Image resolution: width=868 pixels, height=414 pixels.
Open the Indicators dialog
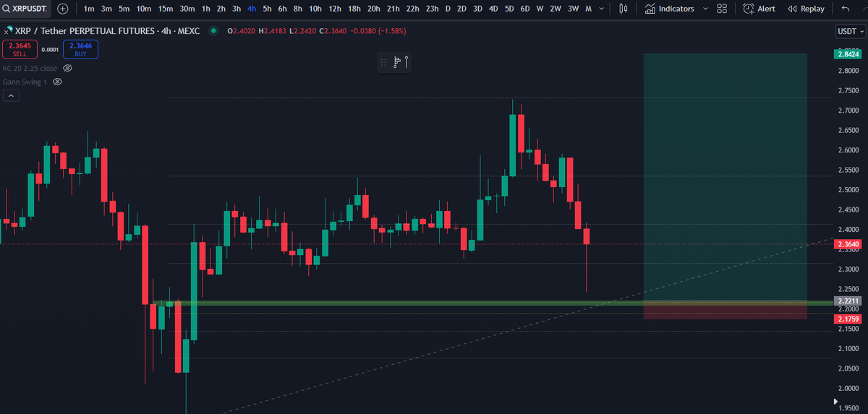670,9
